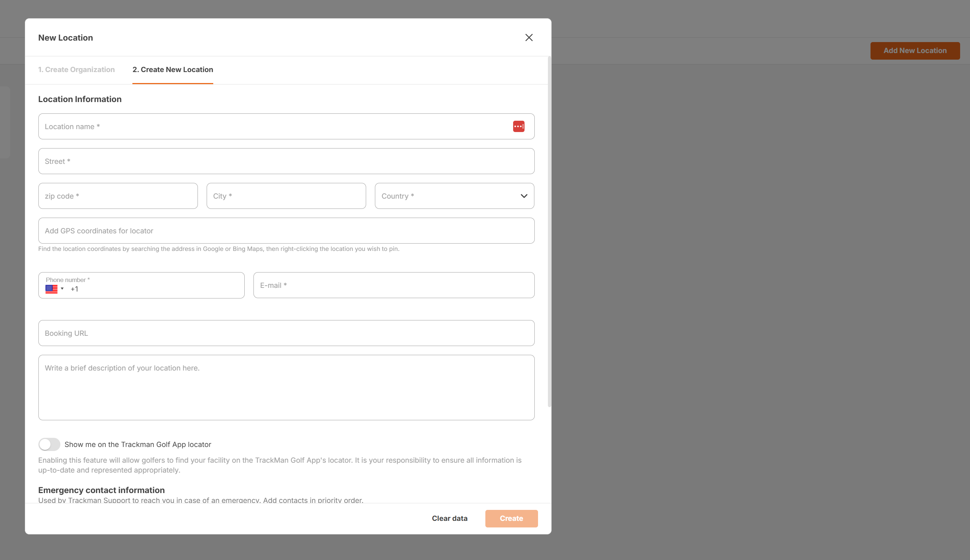Click the GPS coordinates hint text
The height and width of the screenshot is (560, 970).
coord(218,249)
